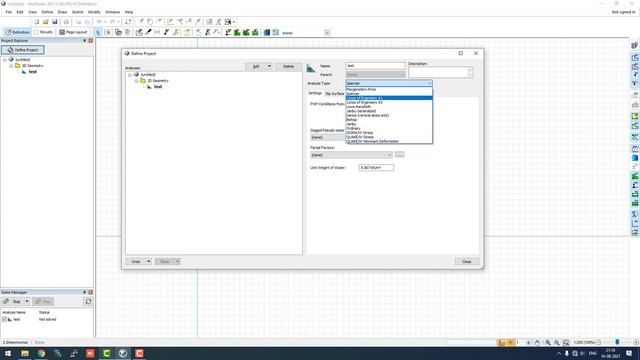Click the Name input field
This screenshot has height=360, width=640.
[375, 66]
